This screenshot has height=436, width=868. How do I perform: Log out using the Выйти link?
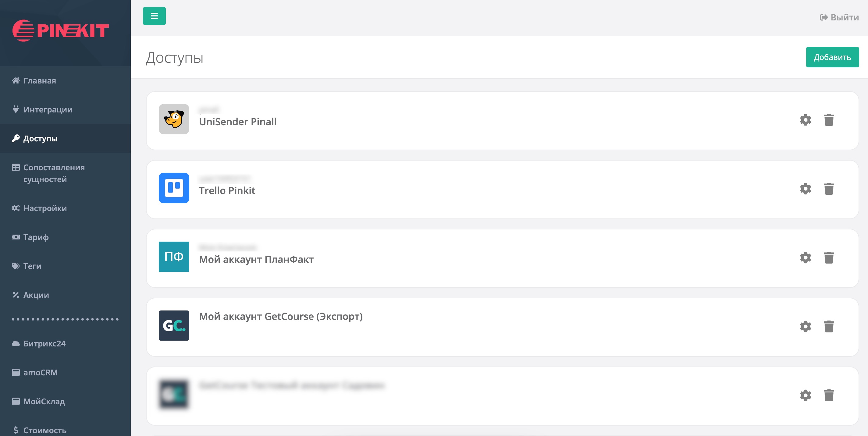(839, 17)
